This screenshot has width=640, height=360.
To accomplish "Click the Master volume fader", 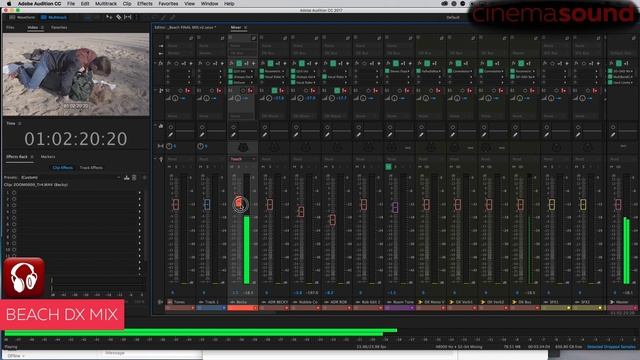I will point(618,204).
